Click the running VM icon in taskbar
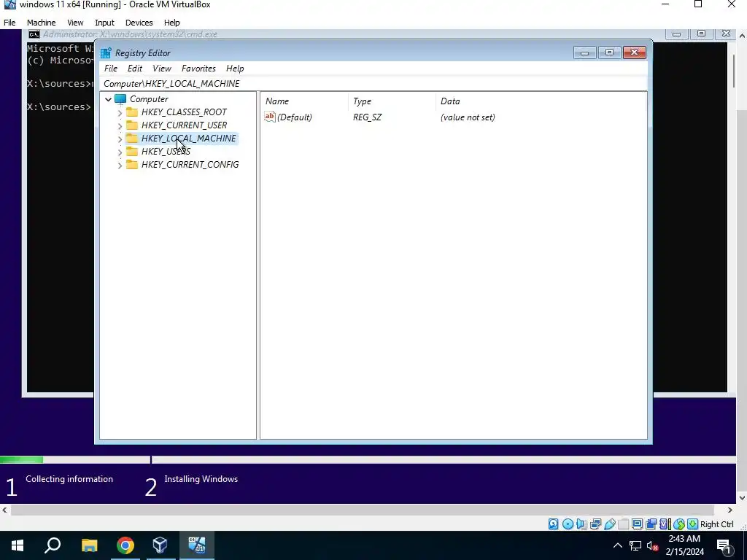Viewport: 747px width, 560px height. click(197, 545)
